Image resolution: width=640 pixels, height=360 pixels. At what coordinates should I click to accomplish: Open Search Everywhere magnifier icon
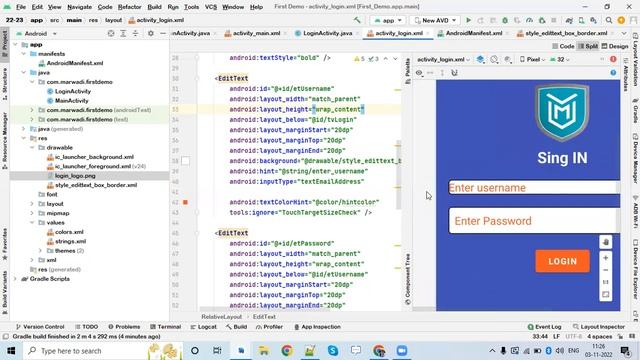pos(609,20)
